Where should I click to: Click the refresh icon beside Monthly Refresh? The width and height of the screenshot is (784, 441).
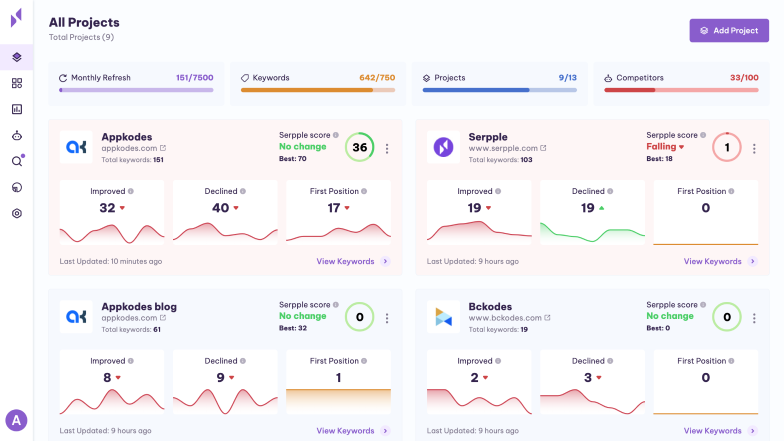coord(63,78)
